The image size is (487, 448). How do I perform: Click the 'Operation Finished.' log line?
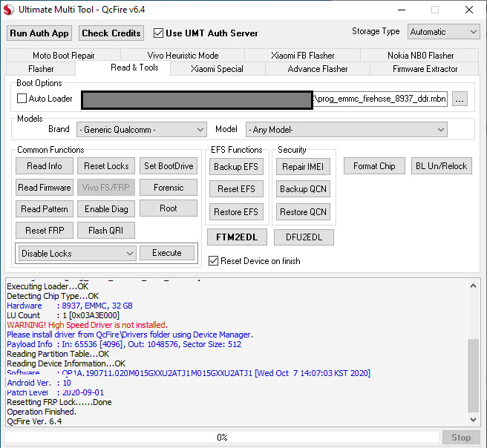(x=42, y=412)
